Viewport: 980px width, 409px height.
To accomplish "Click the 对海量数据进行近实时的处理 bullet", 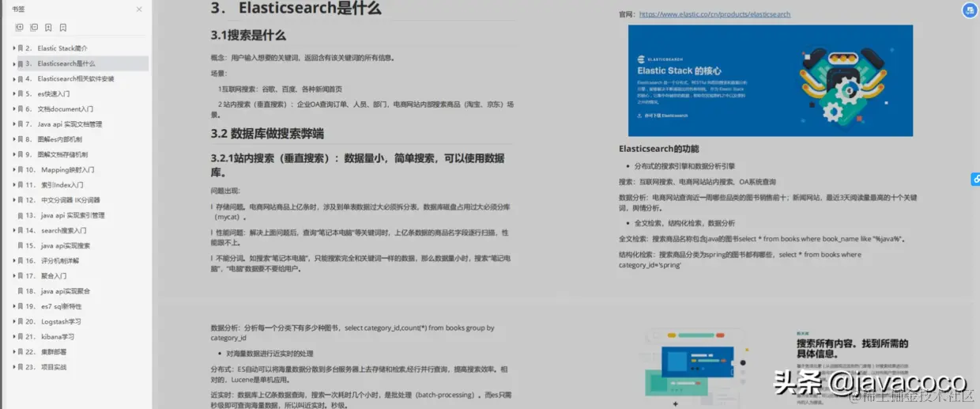I will 269,354.
